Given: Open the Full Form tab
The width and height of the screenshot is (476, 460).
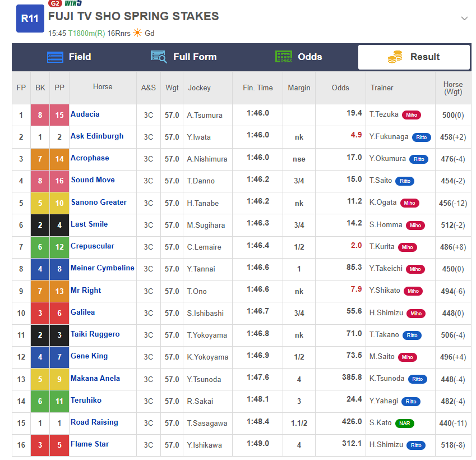Looking at the screenshot, I should click(184, 57).
